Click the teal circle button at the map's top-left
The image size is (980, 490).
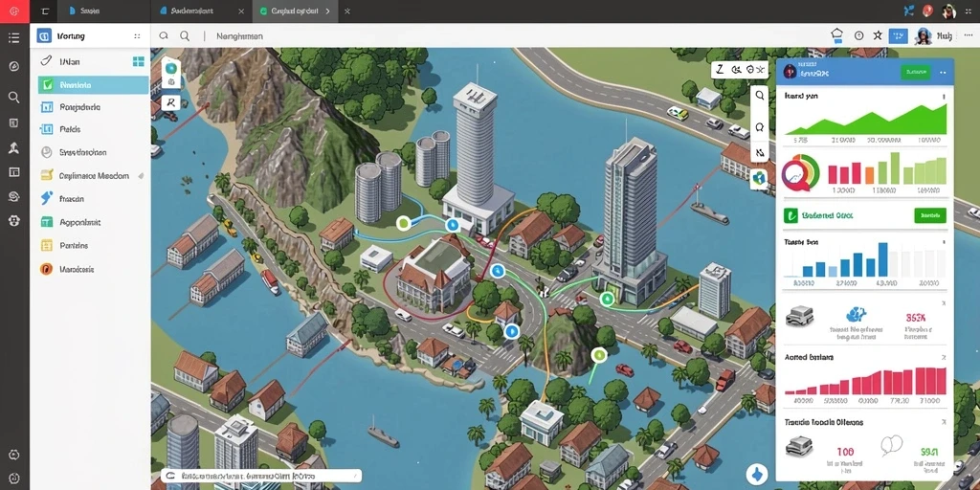171,68
